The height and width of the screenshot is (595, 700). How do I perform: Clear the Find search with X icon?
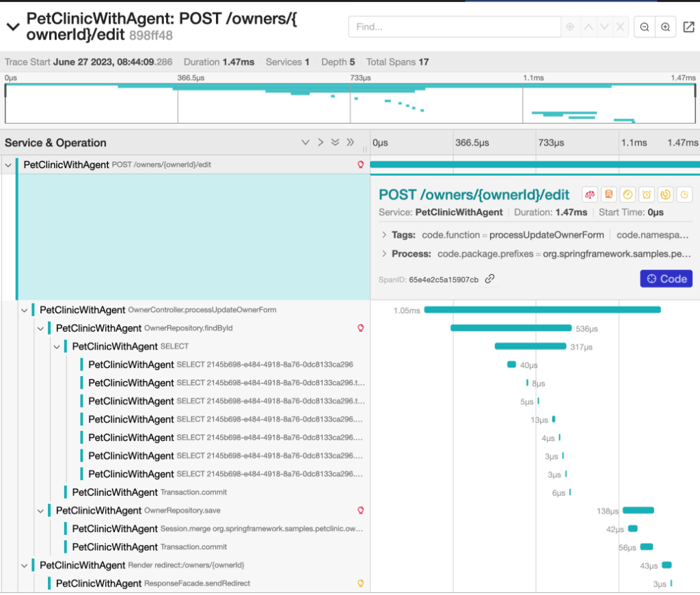point(620,27)
